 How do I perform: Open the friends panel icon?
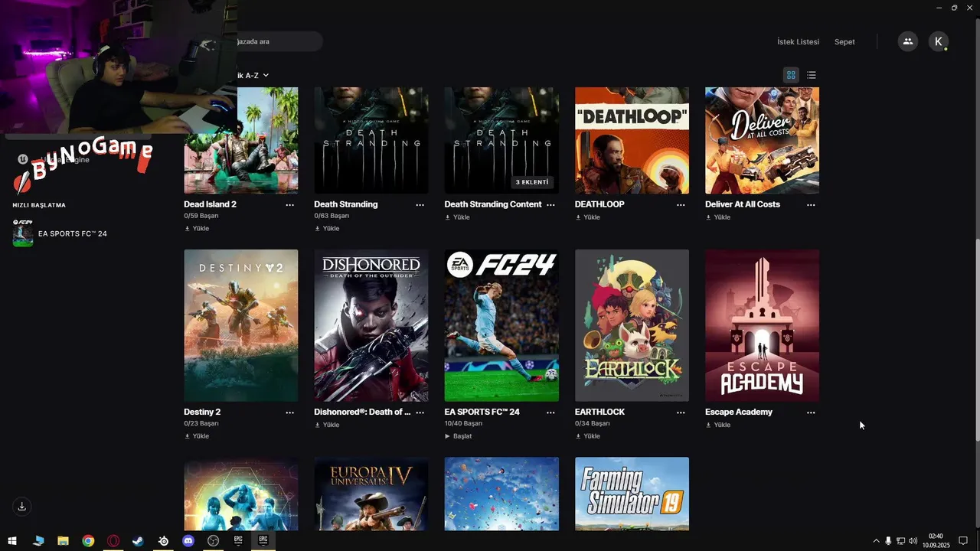click(x=908, y=41)
